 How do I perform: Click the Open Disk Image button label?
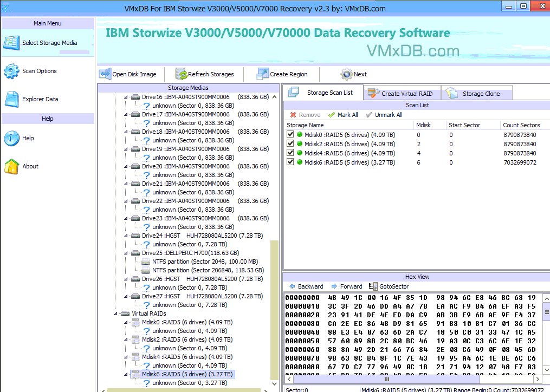point(134,74)
